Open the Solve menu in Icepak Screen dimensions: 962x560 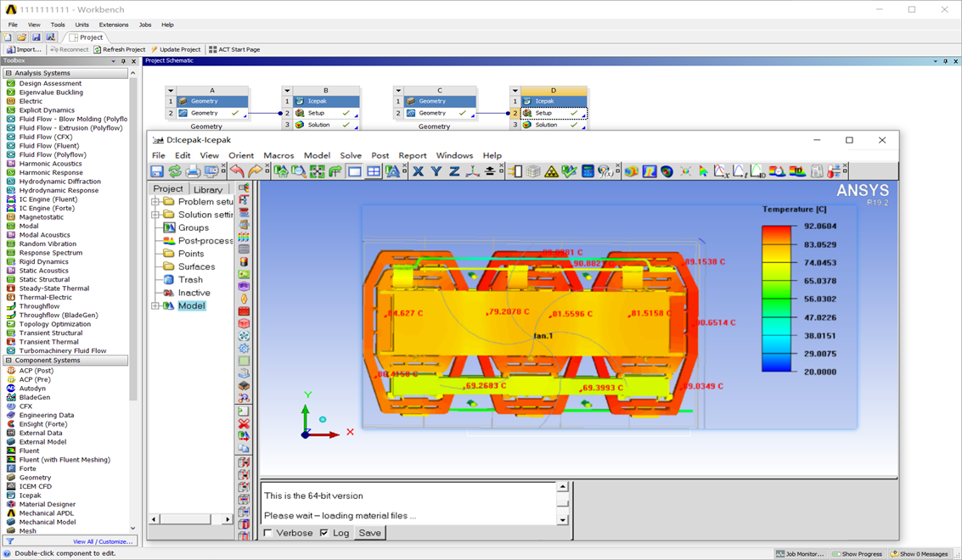350,155
